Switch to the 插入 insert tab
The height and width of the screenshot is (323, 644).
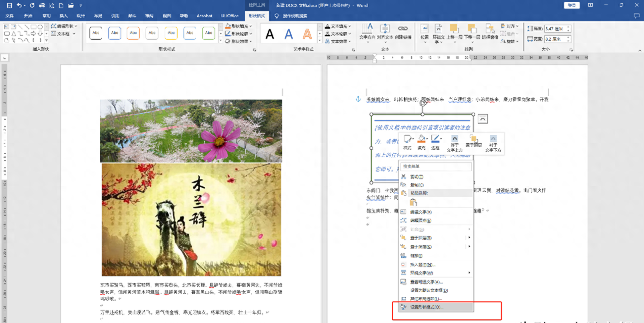click(63, 16)
